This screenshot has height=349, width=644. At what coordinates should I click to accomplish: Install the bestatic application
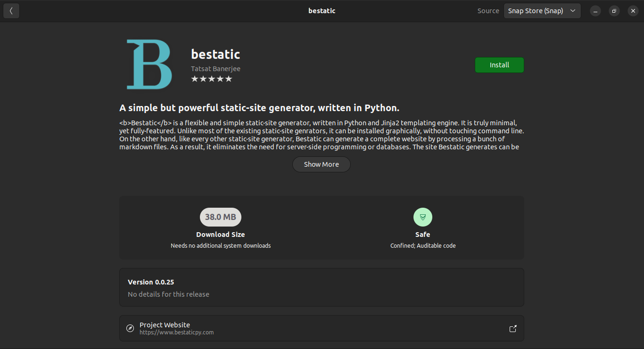(x=499, y=65)
